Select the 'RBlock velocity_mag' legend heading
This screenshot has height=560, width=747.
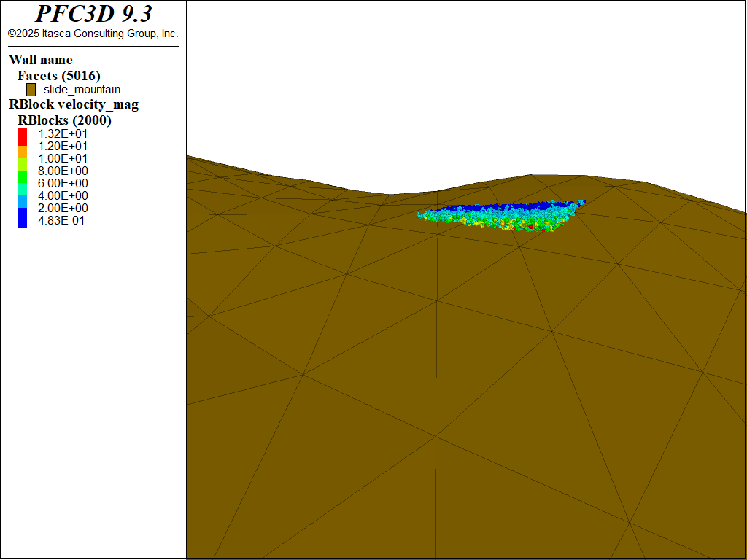click(x=73, y=104)
